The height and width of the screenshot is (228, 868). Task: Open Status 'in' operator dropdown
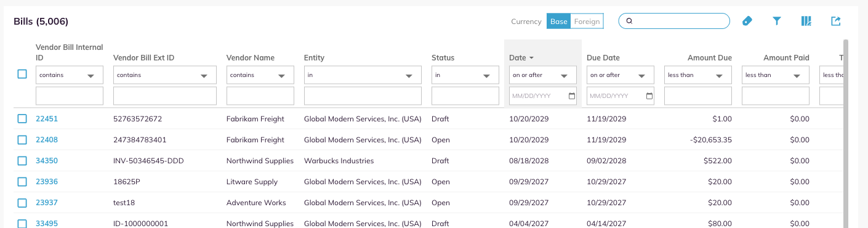465,75
